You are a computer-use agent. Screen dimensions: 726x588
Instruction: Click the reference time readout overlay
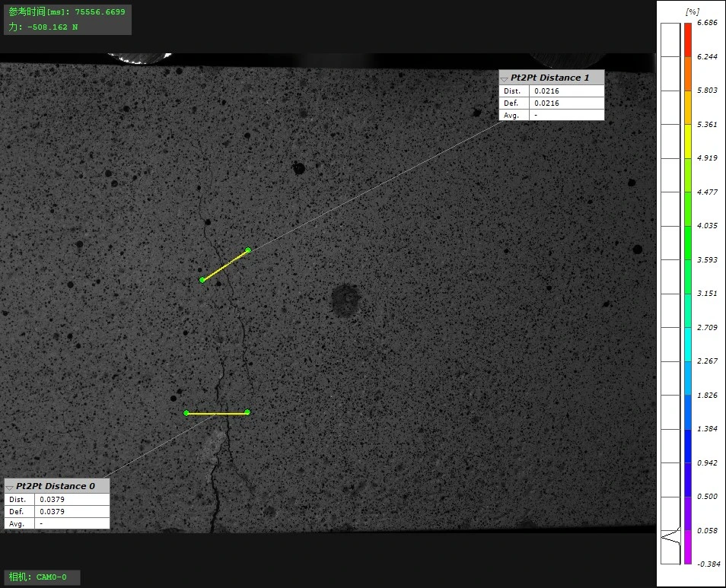67,12
